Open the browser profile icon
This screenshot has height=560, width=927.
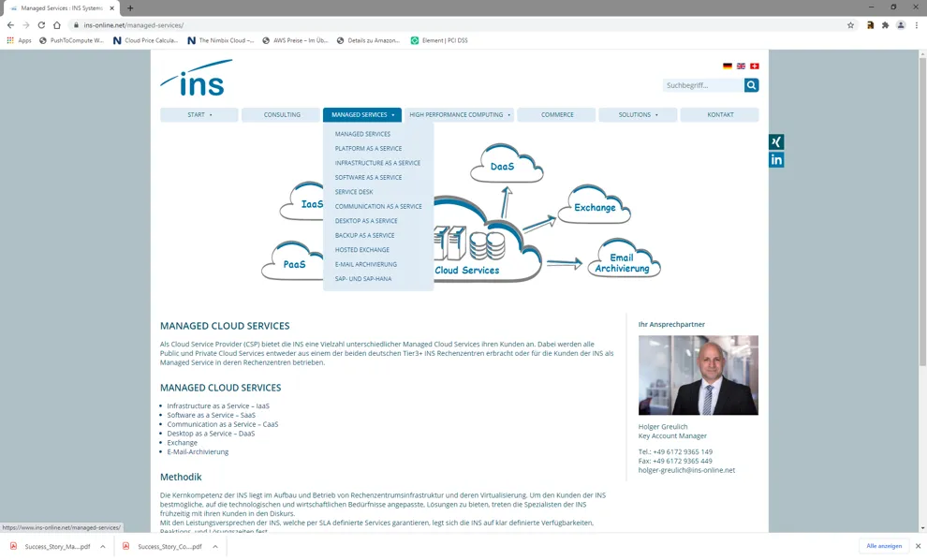[901, 25]
